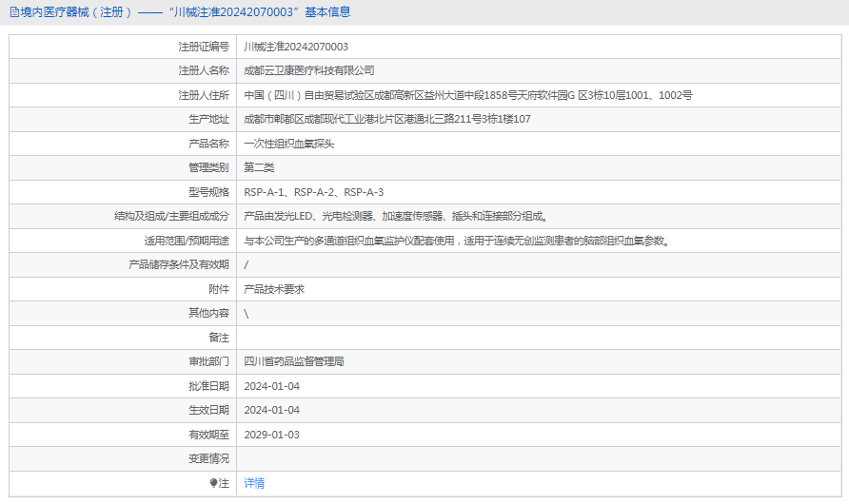This screenshot has width=849, height=504.
Task: Click the 产品名称 label
Action: pyautogui.click(x=208, y=144)
